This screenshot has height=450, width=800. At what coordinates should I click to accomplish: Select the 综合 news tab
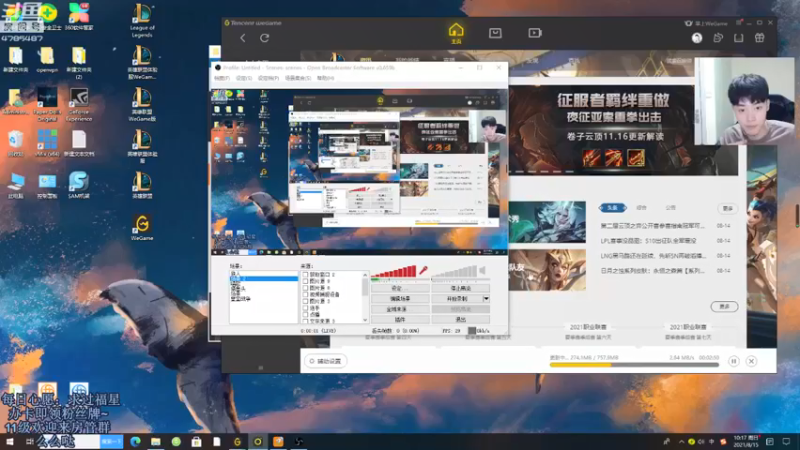click(641, 208)
